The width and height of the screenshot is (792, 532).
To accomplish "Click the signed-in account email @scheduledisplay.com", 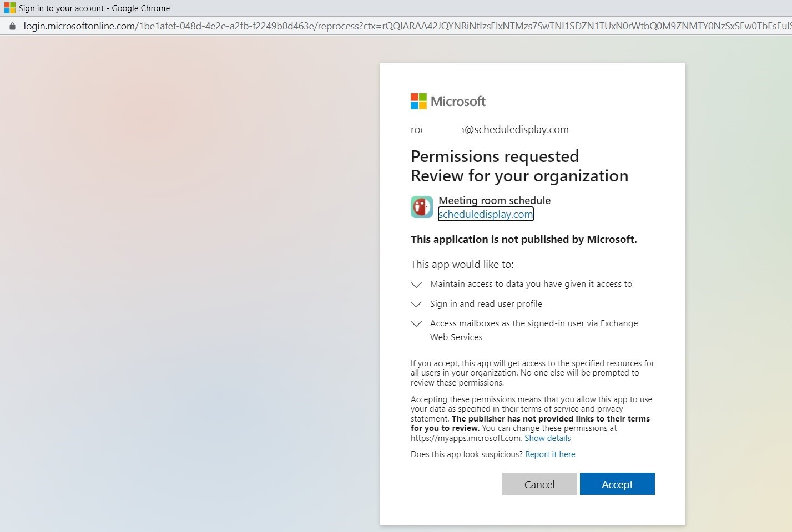I will point(490,130).
